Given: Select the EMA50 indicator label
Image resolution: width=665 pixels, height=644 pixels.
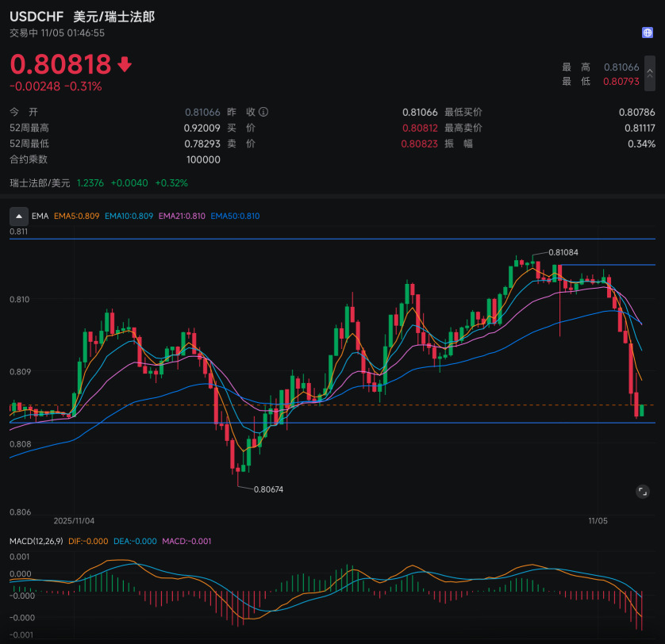Looking at the screenshot, I should (235, 216).
